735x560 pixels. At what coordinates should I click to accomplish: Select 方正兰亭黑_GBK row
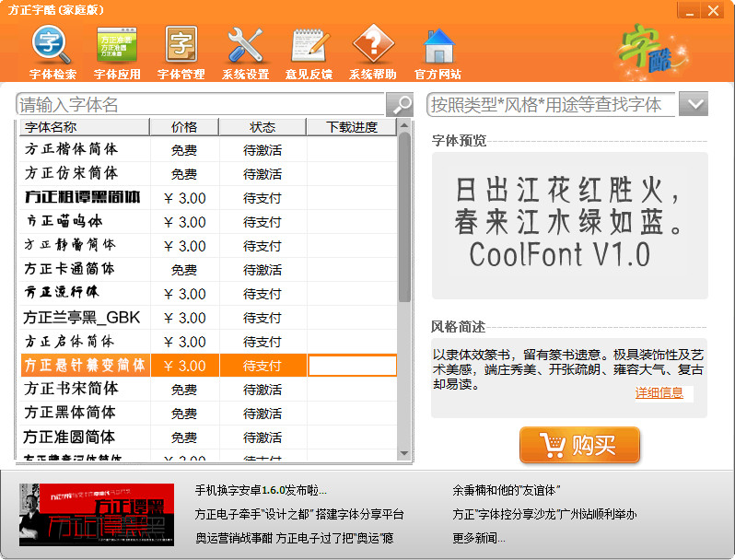click(208, 317)
